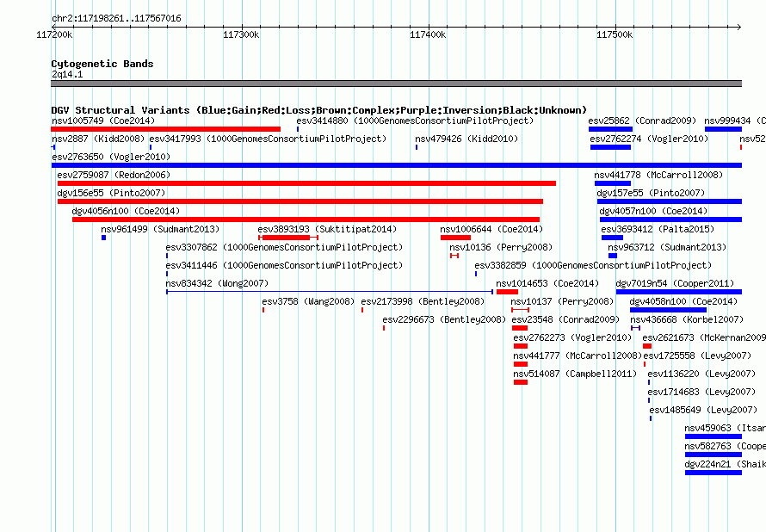Select esv3693412 (Palta2015) label

[658, 229]
